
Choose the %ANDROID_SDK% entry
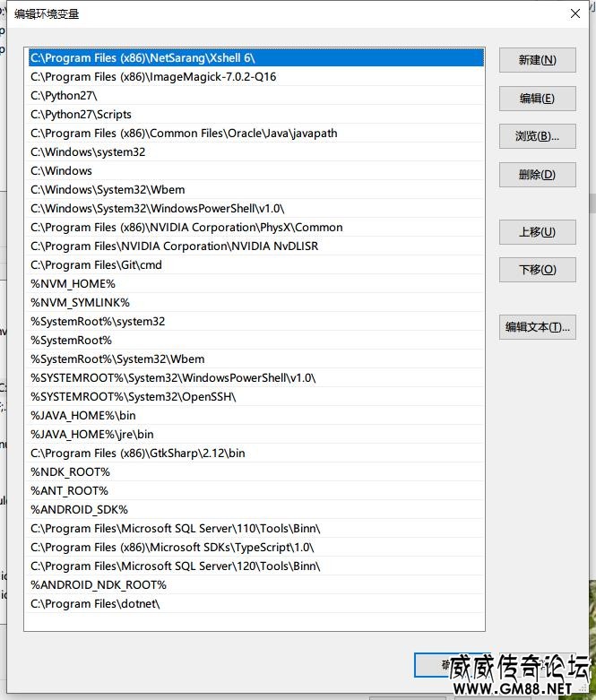[x=79, y=509]
